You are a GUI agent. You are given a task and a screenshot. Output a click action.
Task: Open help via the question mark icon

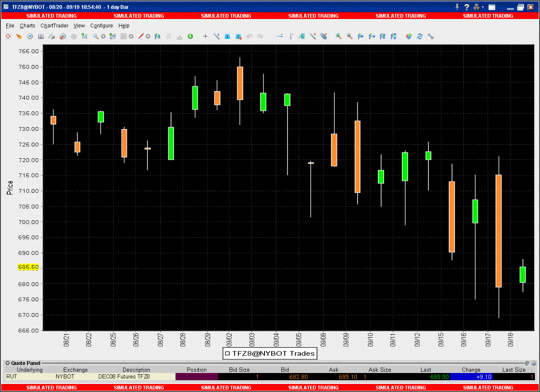click(467, 7)
